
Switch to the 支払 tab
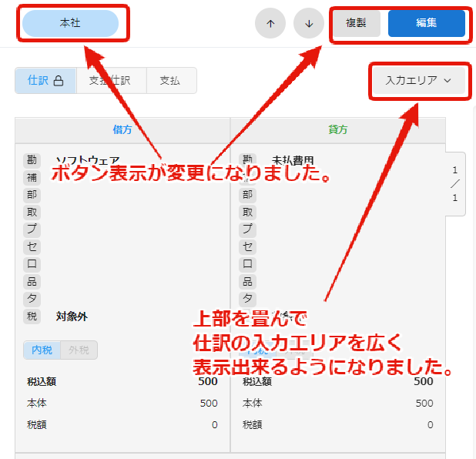pyautogui.click(x=172, y=80)
